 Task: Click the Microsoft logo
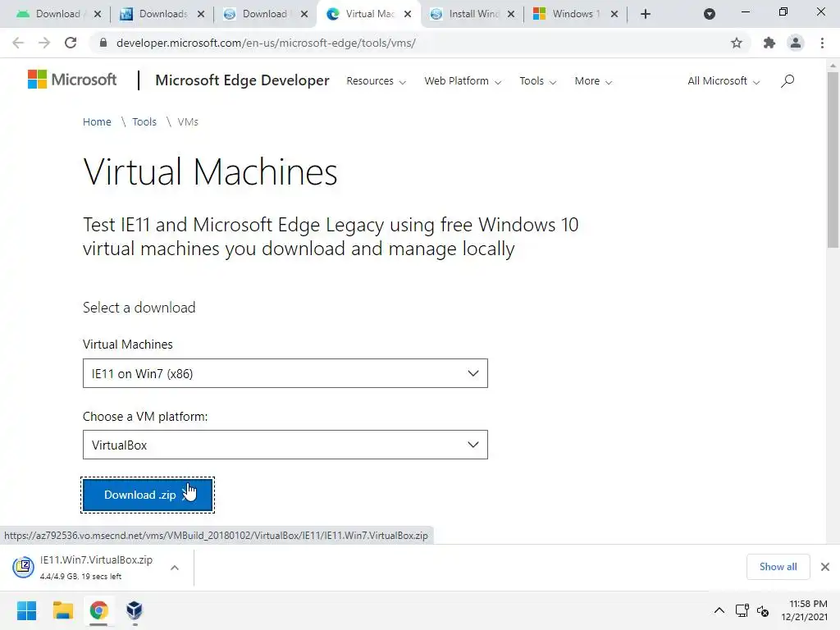point(72,80)
